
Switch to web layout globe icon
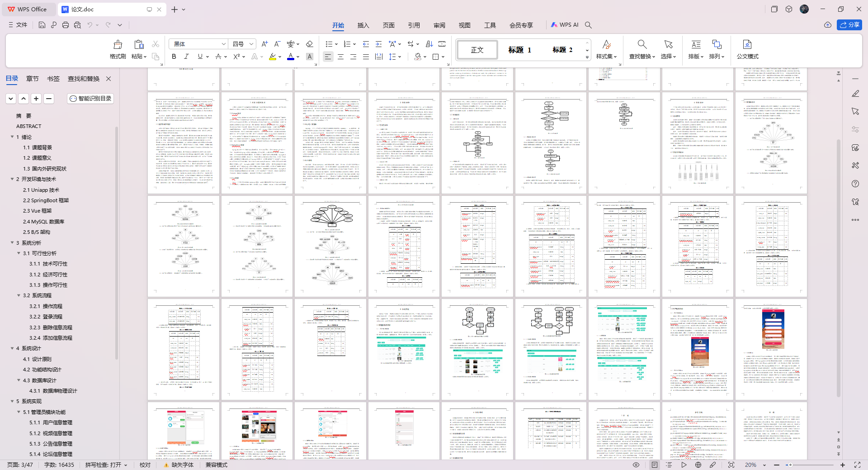(698, 465)
